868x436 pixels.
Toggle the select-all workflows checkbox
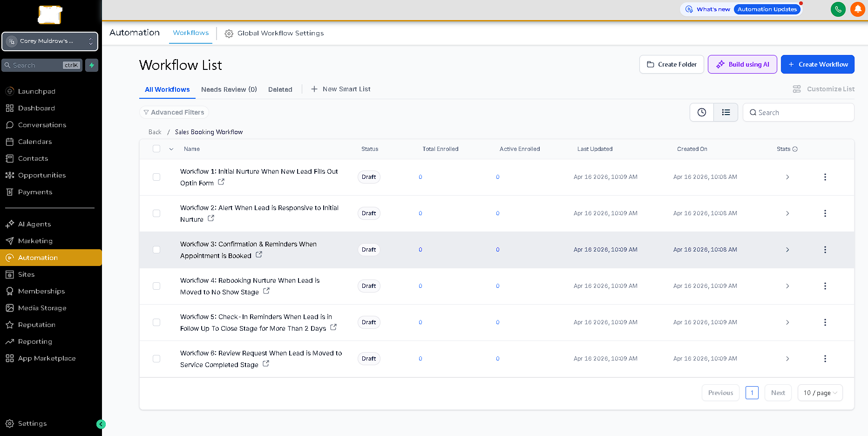[x=156, y=149]
